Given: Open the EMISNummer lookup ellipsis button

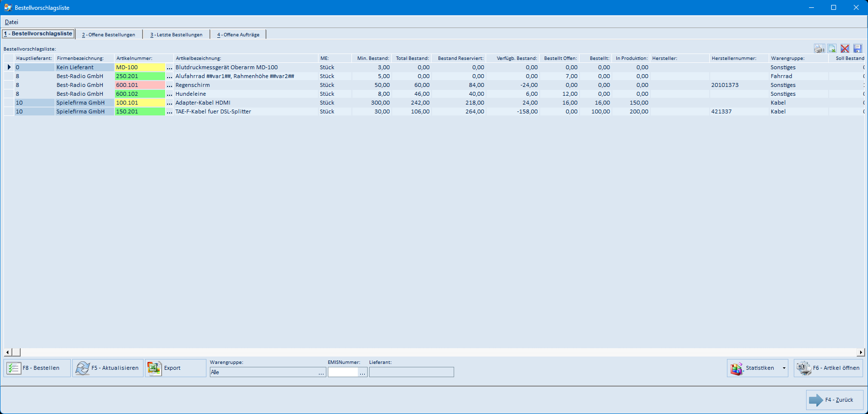Looking at the screenshot, I should [x=363, y=372].
